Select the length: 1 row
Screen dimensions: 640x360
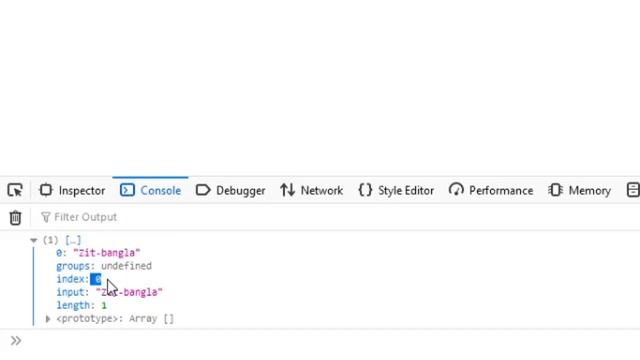[82, 305]
